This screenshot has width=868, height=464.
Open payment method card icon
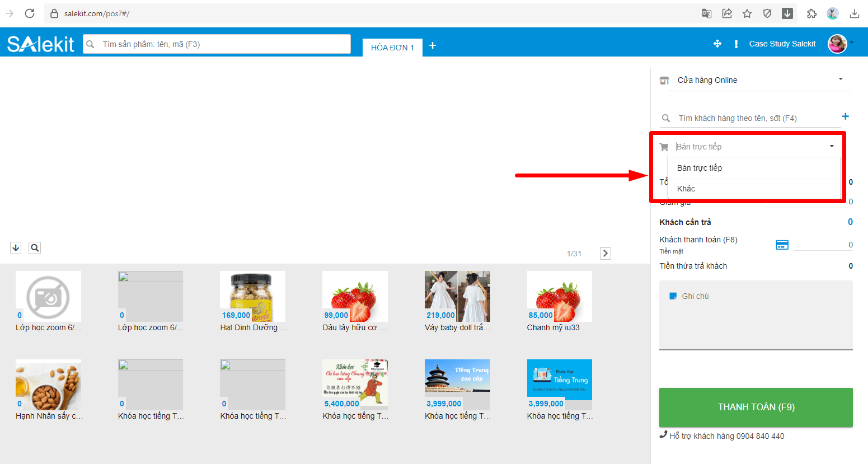(x=782, y=245)
